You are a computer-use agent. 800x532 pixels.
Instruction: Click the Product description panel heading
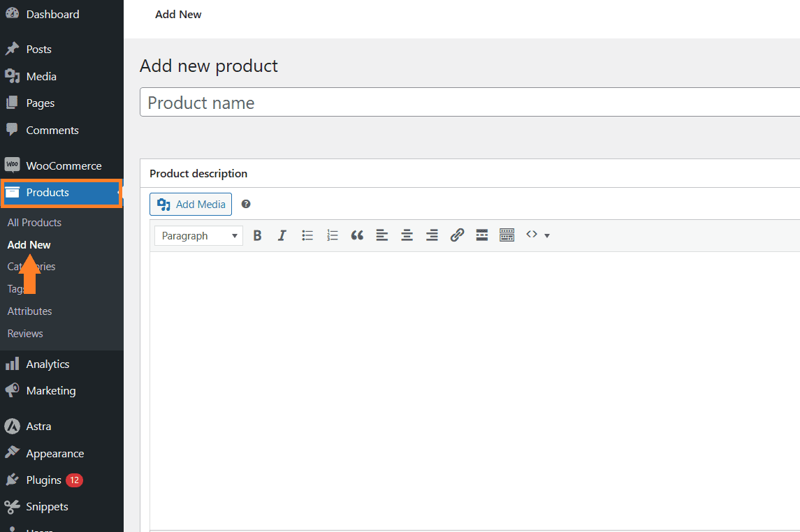198,174
